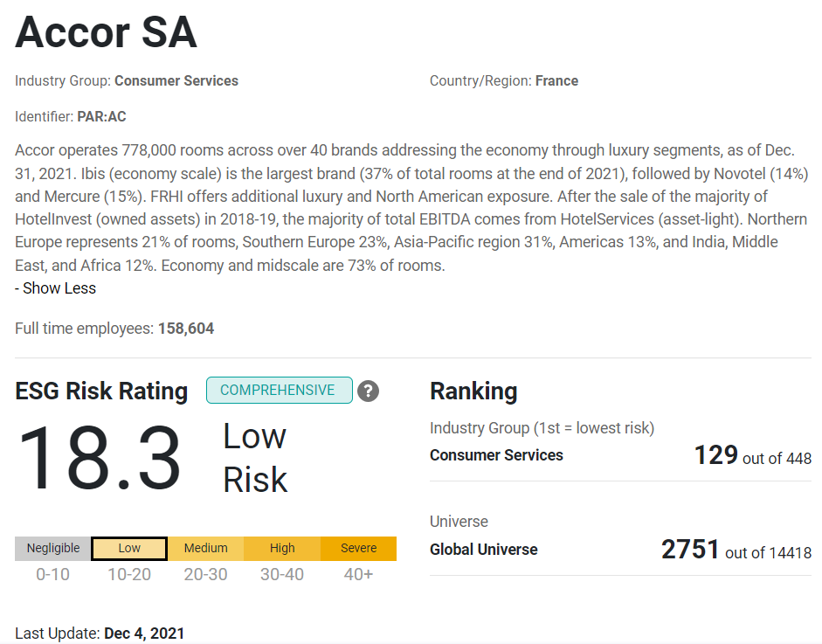The height and width of the screenshot is (644, 822).
Task: Select the Medium risk segment
Action: 205,548
